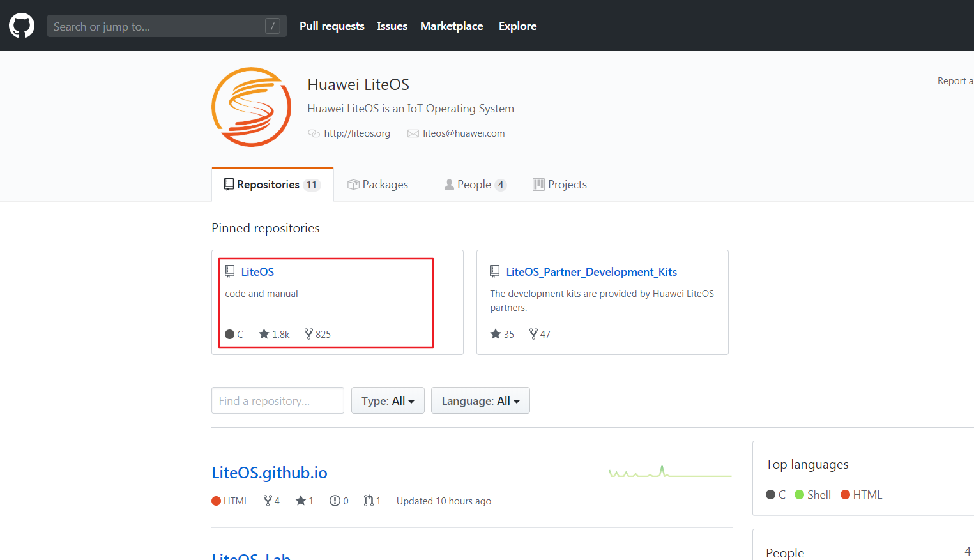Screen dimensions: 974x560
Task: View LiteOS forks showing 825
Action: tap(317, 334)
